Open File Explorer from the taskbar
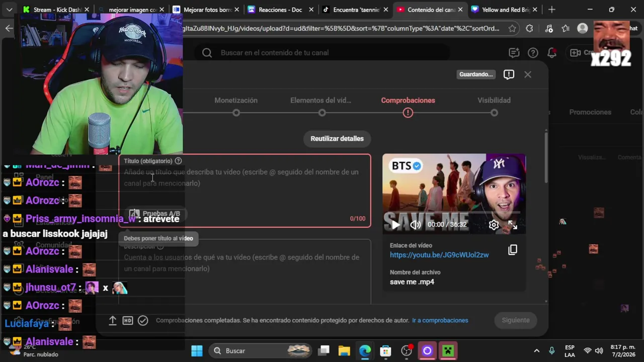 coord(344,350)
